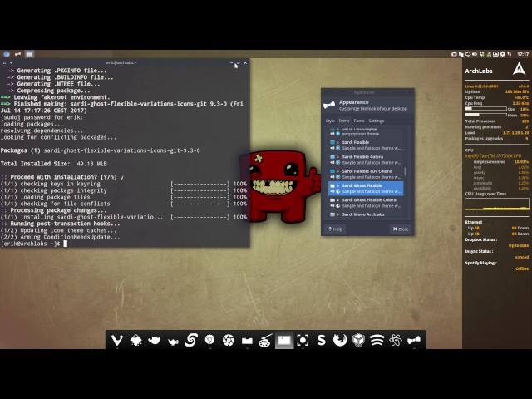Open the volume control in the system tray
532x399 pixels.
tap(475, 54)
